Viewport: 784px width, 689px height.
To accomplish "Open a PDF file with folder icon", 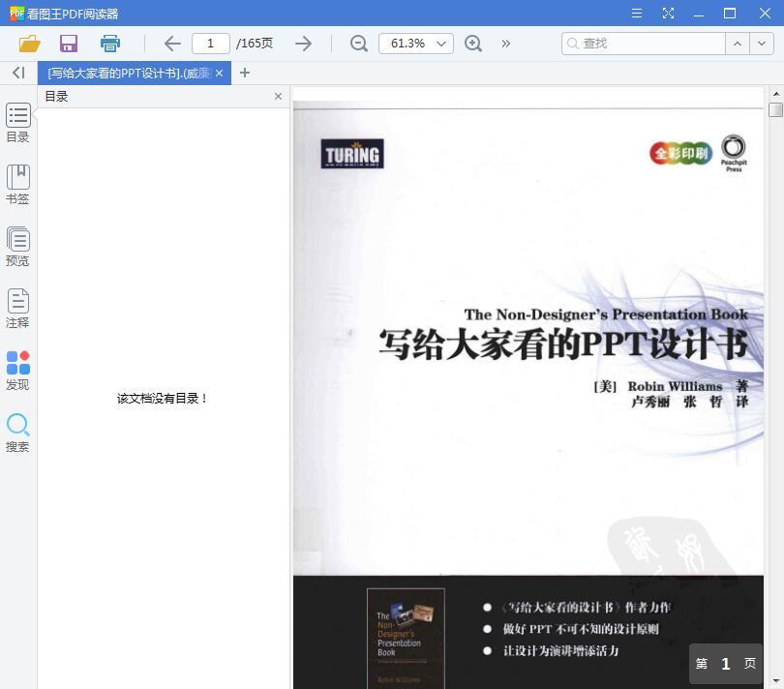I will click(29, 44).
